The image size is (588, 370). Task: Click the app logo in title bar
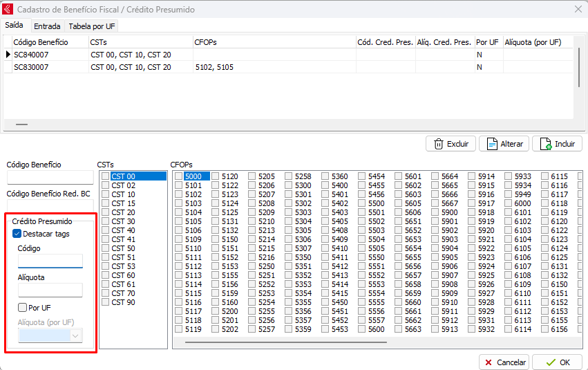tap(8, 10)
